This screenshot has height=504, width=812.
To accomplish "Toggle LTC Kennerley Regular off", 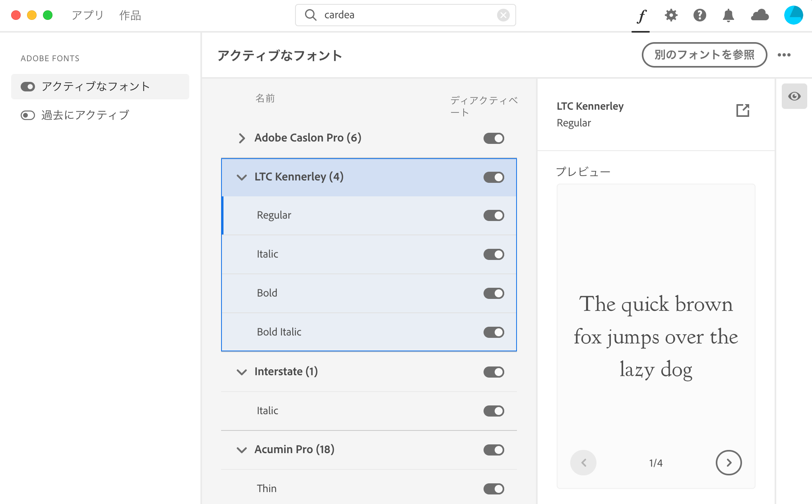I will click(x=494, y=215).
